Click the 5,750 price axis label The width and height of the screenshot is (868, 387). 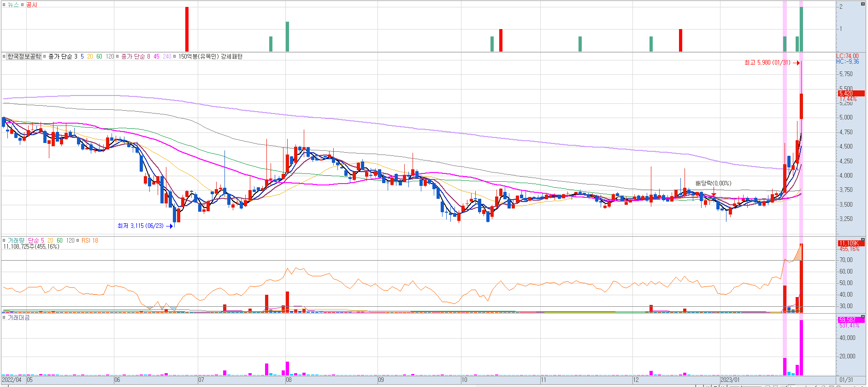[846, 74]
